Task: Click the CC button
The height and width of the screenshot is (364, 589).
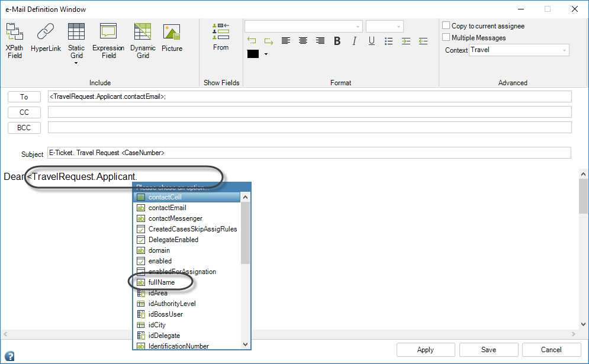Action: click(24, 112)
